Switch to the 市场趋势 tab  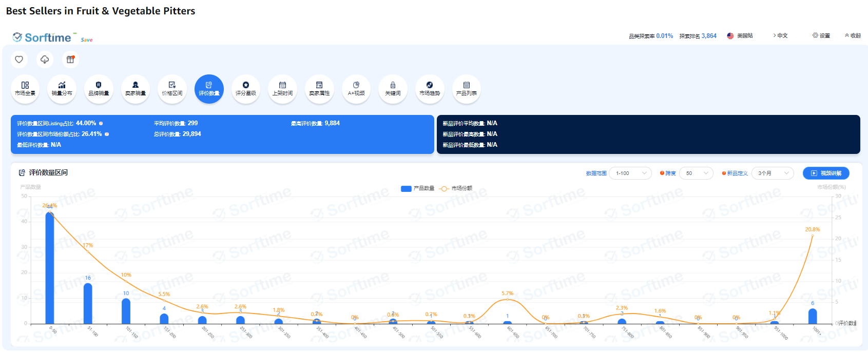click(x=430, y=89)
